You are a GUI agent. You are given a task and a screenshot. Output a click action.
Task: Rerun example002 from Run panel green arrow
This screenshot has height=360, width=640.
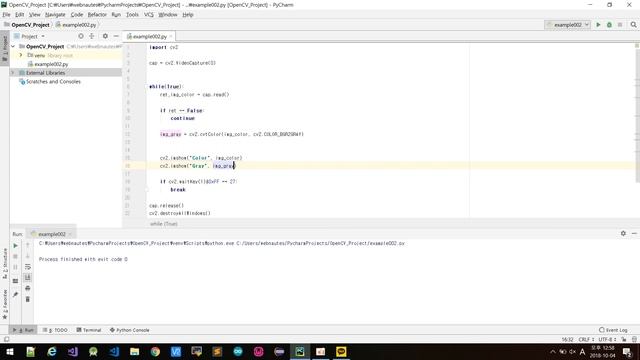[16, 246]
